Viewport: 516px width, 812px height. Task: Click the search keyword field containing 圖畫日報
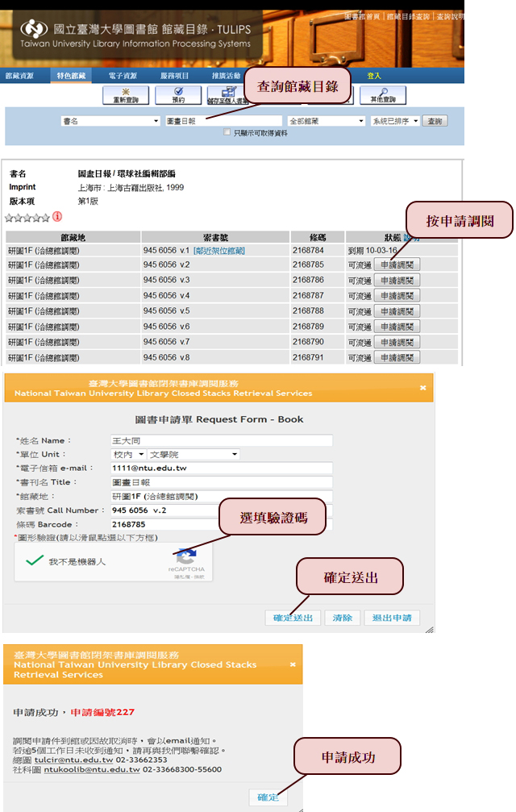click(223, 121)
